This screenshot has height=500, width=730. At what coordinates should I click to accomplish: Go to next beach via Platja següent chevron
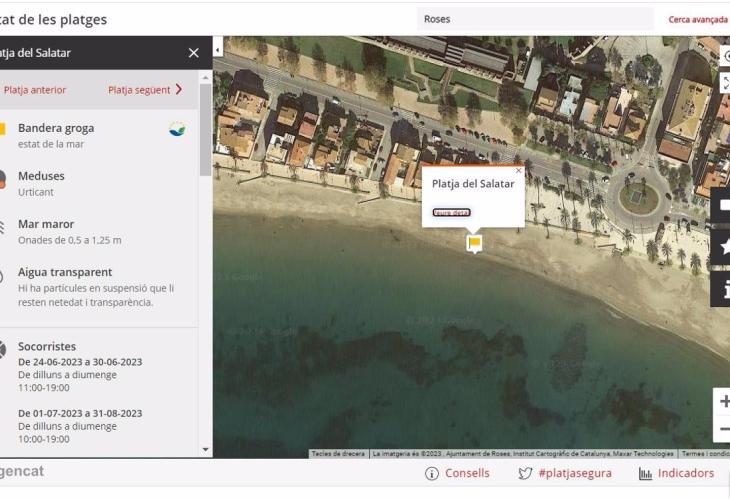(x=179, y=89)
